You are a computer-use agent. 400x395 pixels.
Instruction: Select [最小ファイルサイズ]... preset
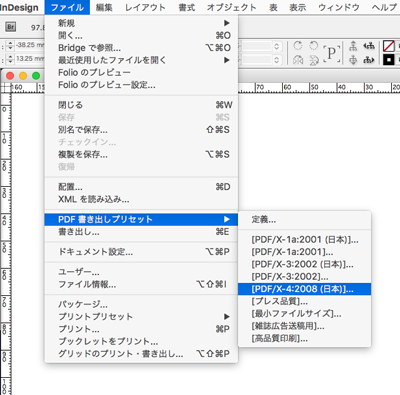[305, 314]
